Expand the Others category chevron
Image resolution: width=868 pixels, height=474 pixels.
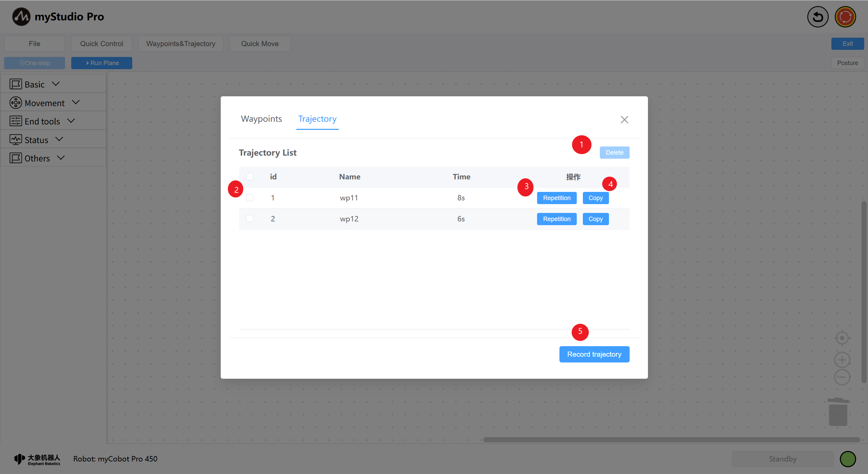pyautogui.click(x=61, y=158)
